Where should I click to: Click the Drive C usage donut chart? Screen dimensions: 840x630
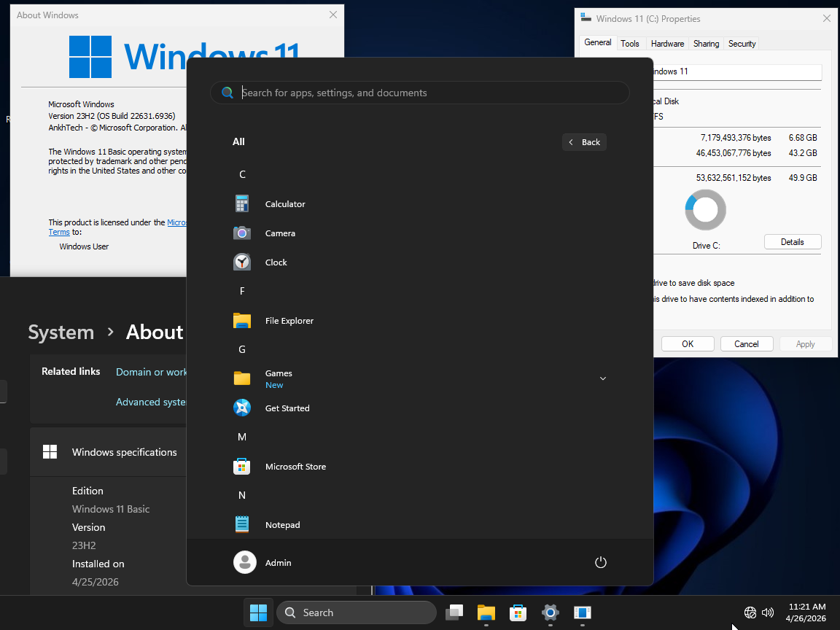[706, 210]
